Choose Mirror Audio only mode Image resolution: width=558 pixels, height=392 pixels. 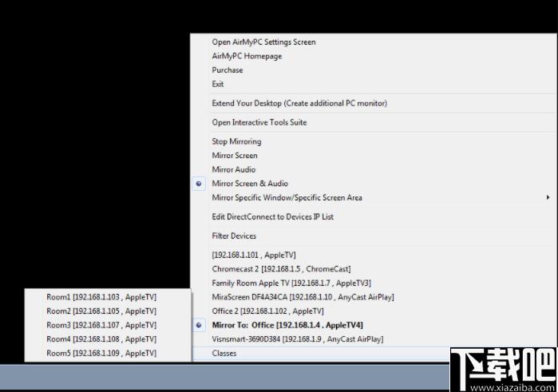tap(234, 170)
